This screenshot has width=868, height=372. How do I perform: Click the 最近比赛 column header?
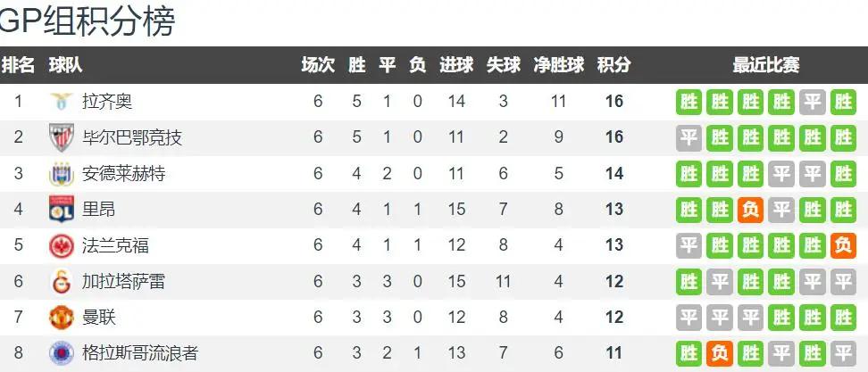[766, 65]
